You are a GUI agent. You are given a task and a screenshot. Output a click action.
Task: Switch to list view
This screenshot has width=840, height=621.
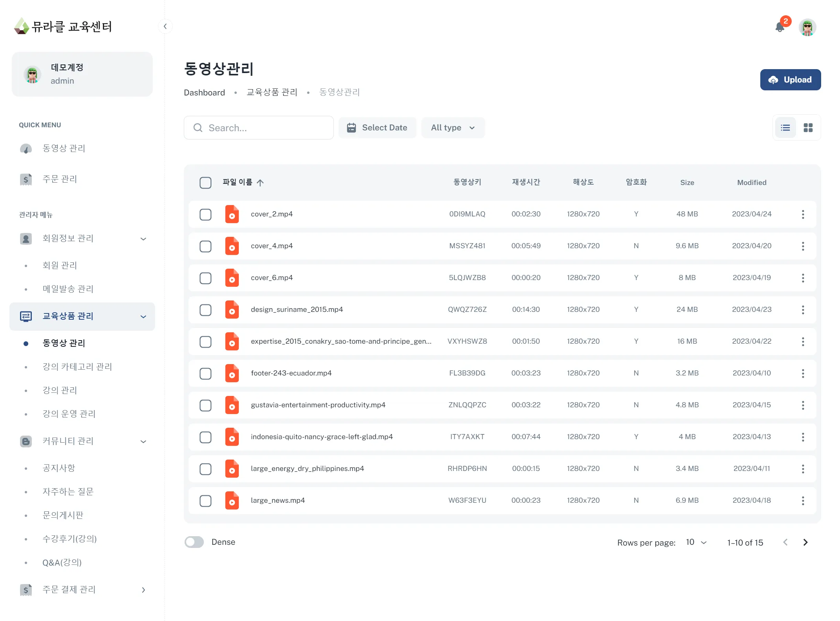point(785,128)
